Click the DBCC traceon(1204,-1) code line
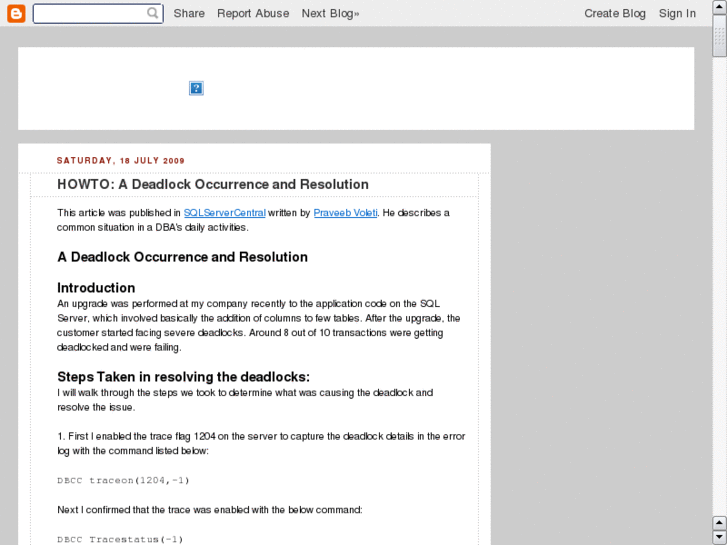The image size is (727, 545). click(x=123, y=481)
